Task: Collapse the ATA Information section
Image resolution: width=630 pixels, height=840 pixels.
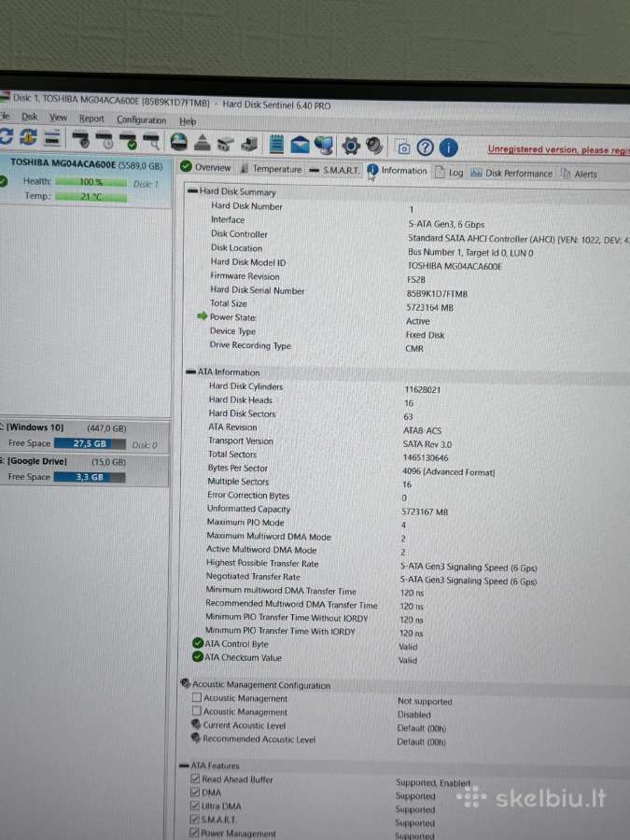Action: [x=190, y=371]
